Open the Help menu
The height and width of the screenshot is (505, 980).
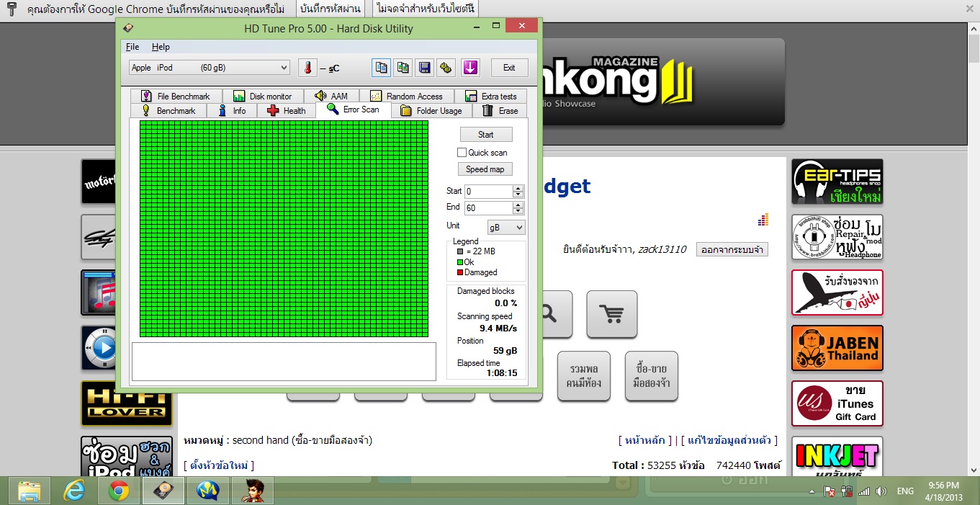161,47
